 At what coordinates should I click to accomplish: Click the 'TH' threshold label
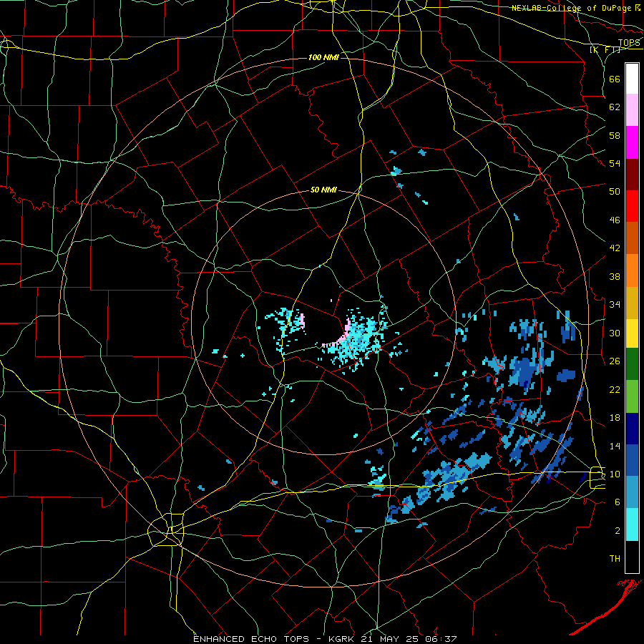(615, 559)
